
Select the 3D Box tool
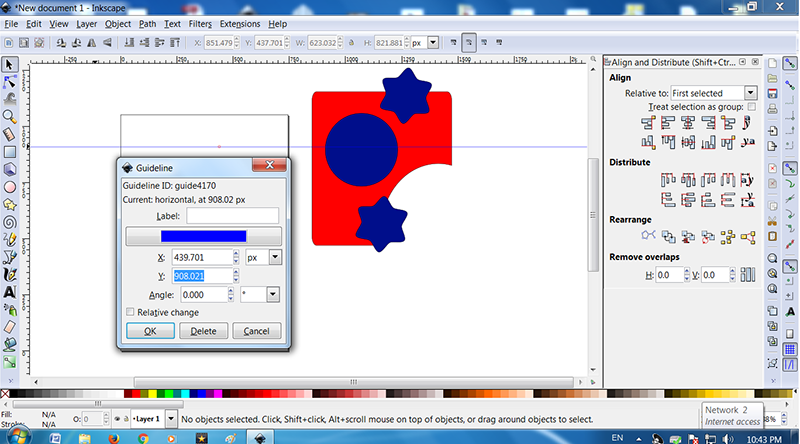[x=10, y=169]
